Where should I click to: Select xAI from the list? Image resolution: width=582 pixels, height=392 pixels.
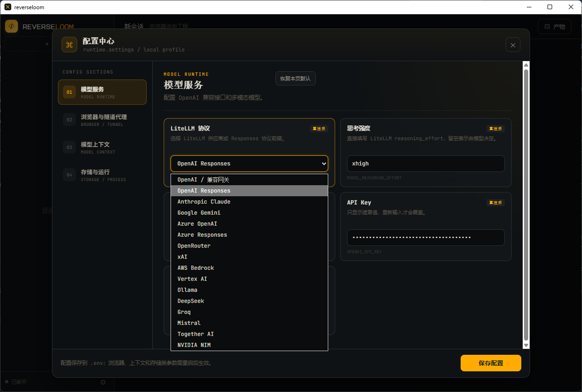pyautogui.click(x=249, y=257)
